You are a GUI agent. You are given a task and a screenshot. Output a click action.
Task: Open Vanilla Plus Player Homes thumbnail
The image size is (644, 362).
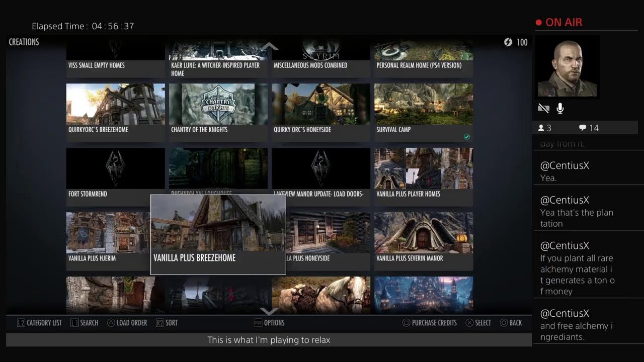pos(424,168)
